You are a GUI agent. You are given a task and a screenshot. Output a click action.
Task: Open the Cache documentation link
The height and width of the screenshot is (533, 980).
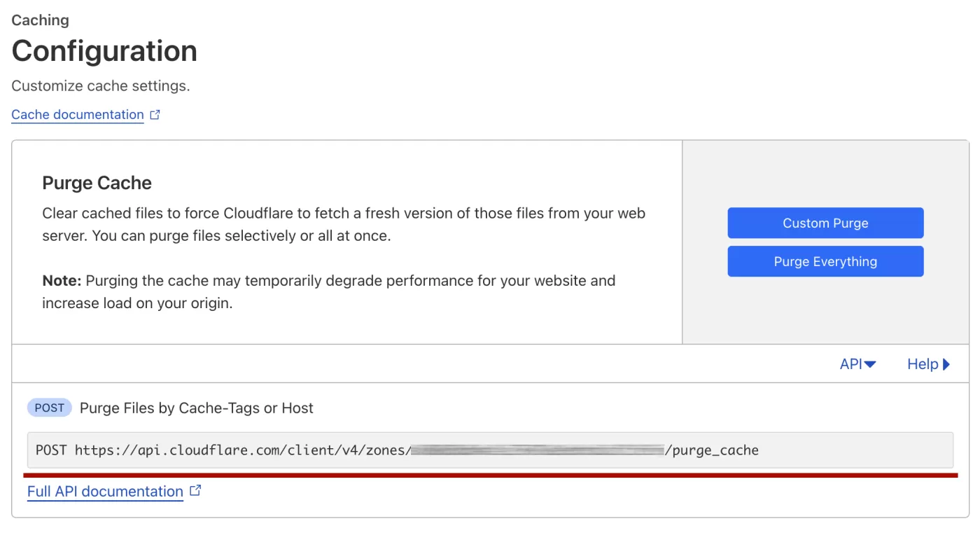pos(78,115)
